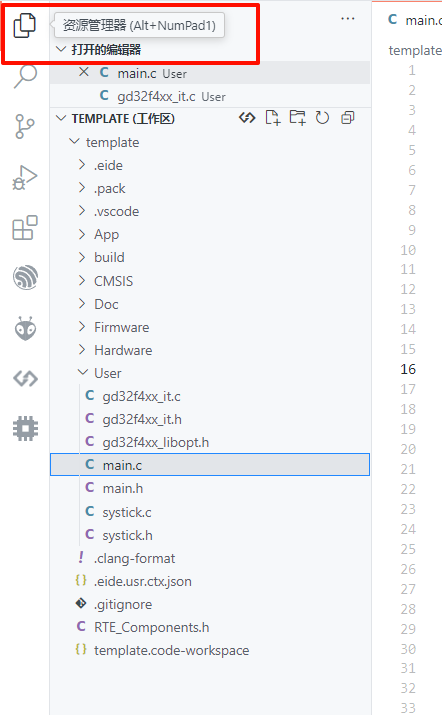Open the Search view icon
The image size is (442, 715).
(x=25, y=76)
